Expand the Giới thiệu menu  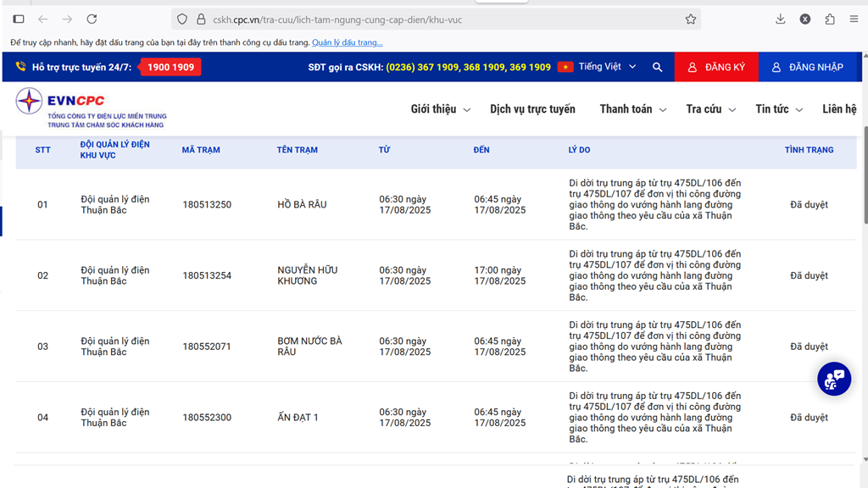tap(440, 109)
